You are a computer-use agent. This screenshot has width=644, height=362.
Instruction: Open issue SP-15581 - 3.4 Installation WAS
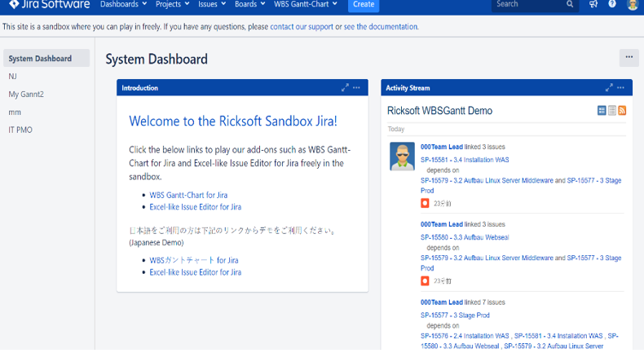(465, 160)
